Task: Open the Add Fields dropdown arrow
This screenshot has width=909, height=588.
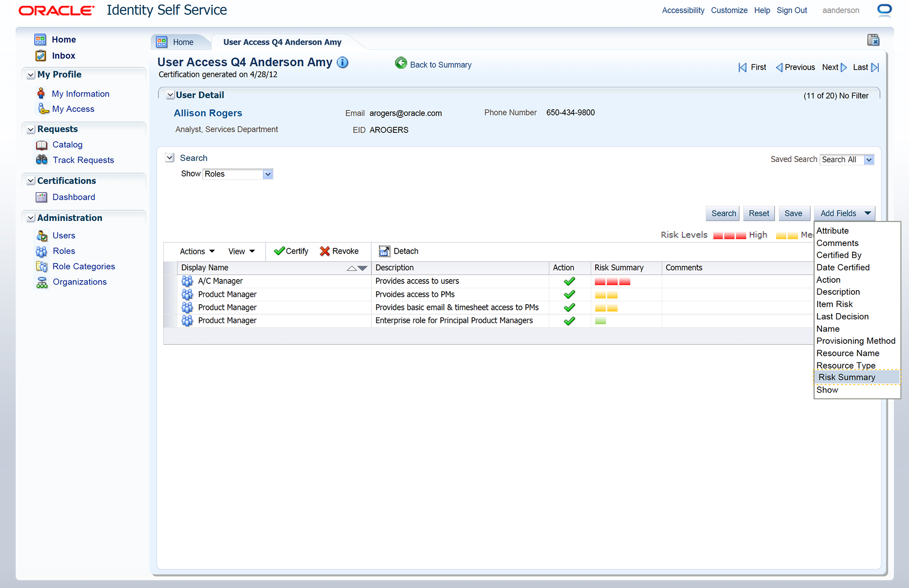Action: click(867, 213)
